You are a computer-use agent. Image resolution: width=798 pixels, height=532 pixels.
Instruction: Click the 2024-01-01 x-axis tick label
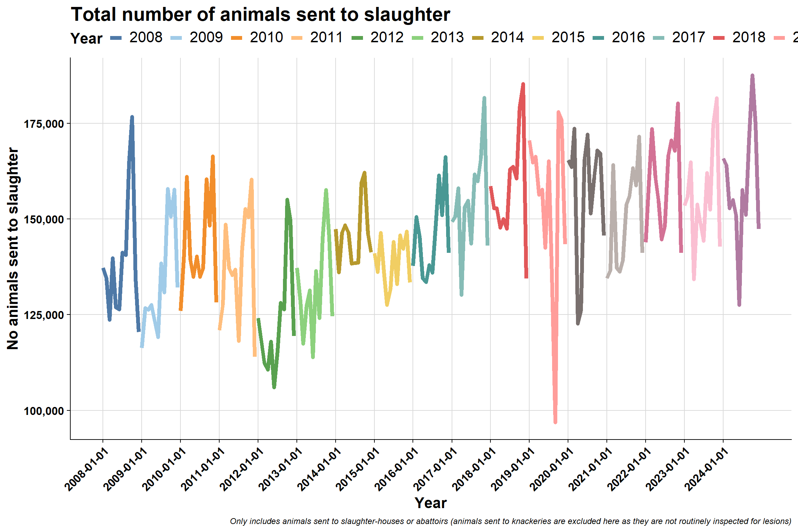point(707,469)
